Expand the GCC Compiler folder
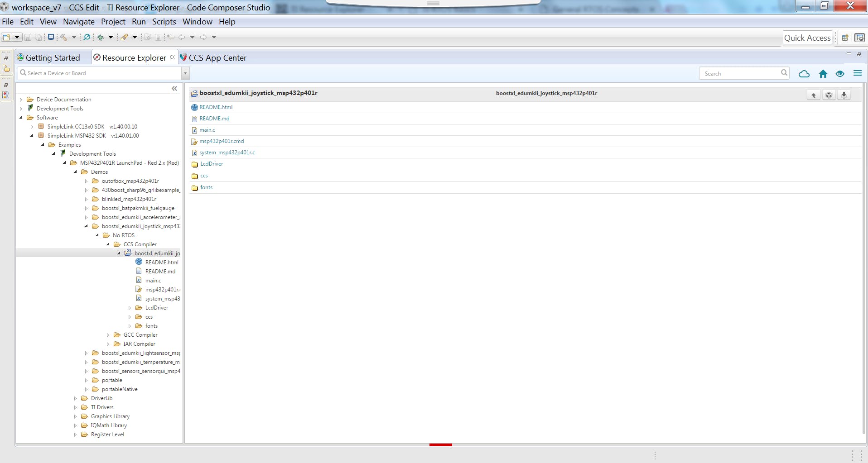This screenshot has width=868, height=463. (x=108, y=335)
